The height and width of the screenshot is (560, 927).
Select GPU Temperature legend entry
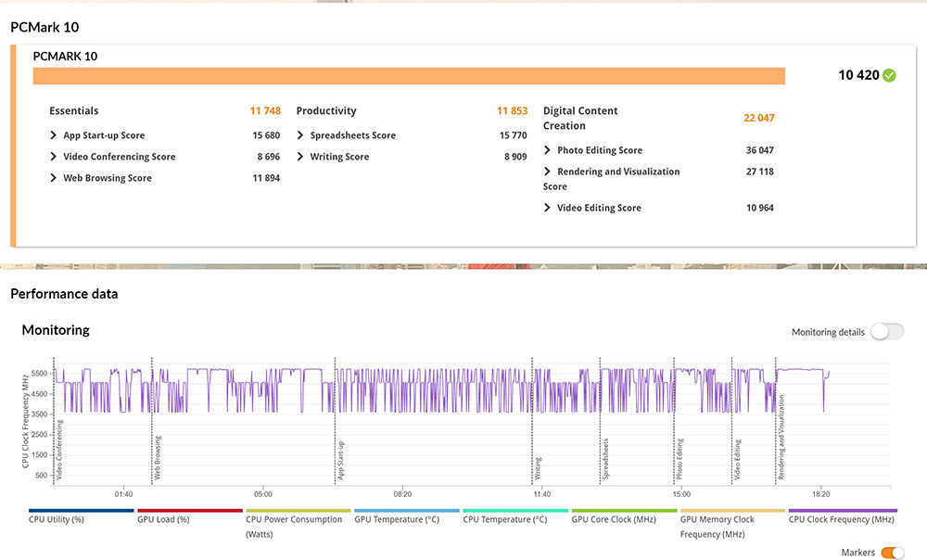[396, 519]
